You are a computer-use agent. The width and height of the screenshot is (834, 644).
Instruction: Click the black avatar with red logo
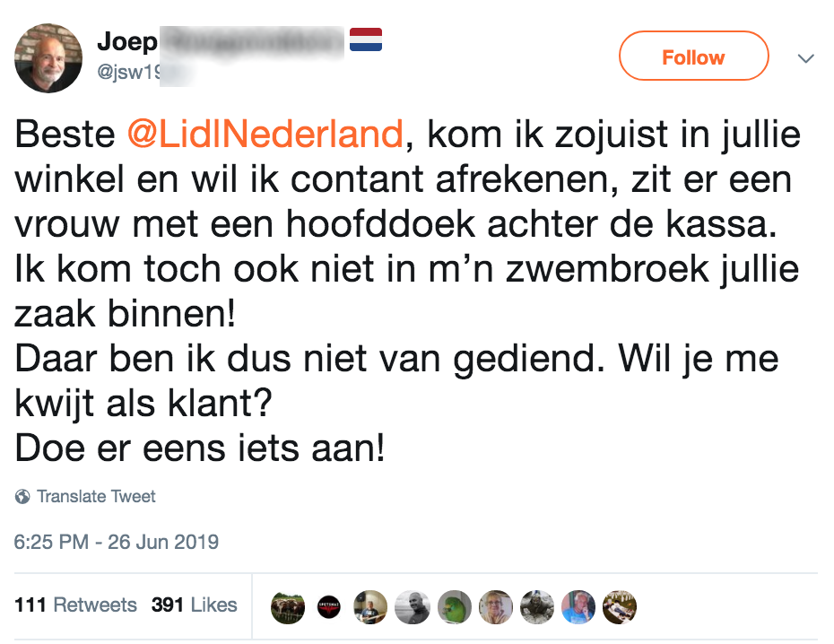coord(329,606)
